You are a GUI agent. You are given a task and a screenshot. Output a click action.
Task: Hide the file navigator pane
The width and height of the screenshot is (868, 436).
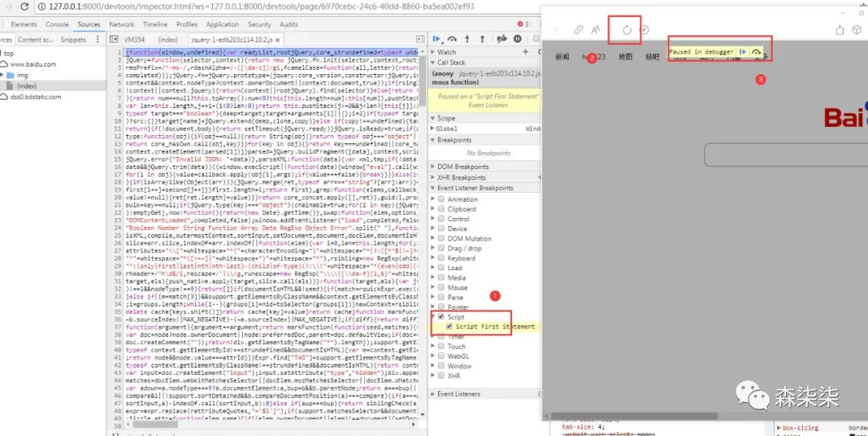point(115,39)
